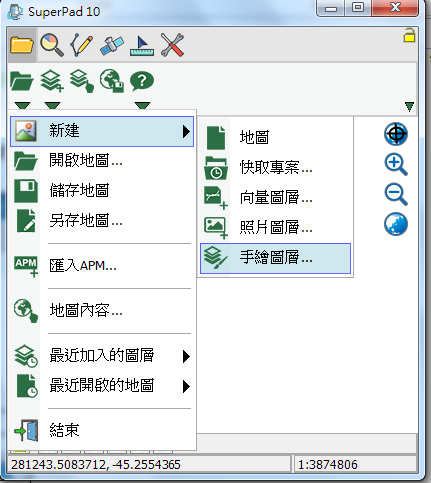Click 結束 to exit the application
Viewport: 431px width, 483px height.
click(x=102, y=430)
